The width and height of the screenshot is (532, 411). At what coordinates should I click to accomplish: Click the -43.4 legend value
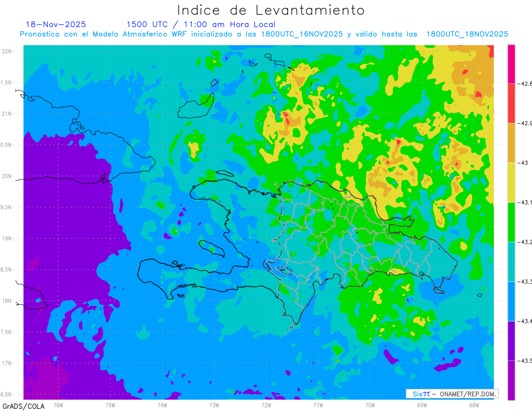[525, 321]
